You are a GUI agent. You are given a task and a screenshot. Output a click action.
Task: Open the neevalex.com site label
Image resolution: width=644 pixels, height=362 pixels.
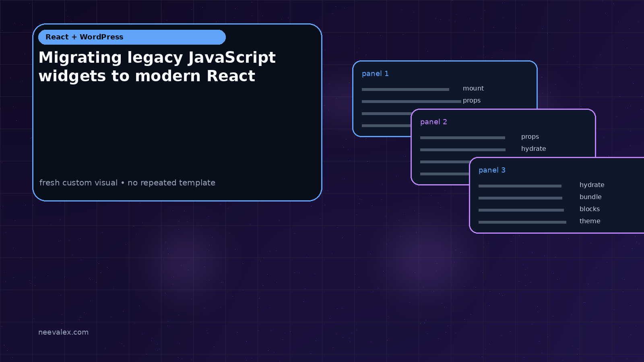click(x=63, y=332)
